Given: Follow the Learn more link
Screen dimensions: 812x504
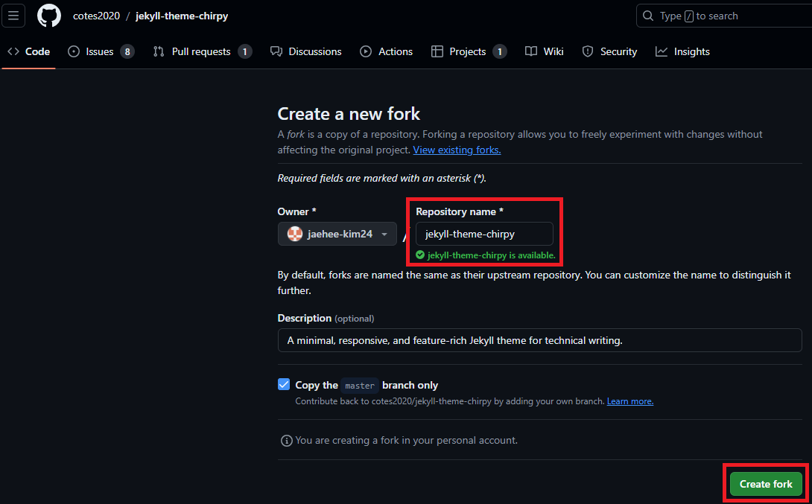Looking at the screenshot, I should (x=630, y=401).
